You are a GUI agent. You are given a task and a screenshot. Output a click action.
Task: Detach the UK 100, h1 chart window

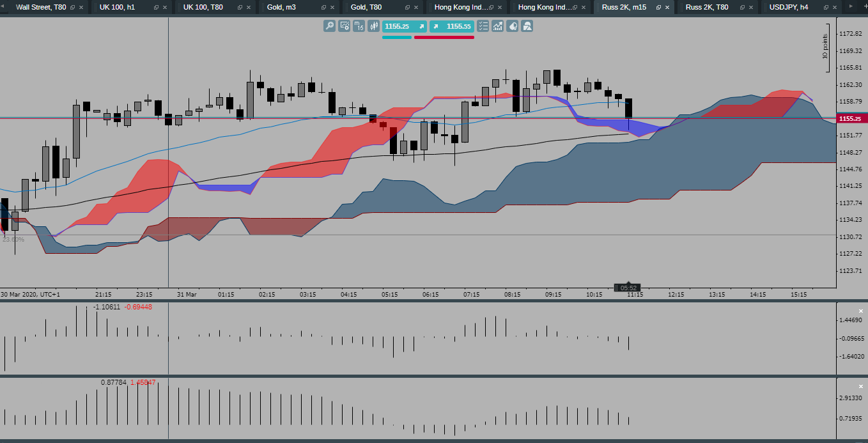[x=156, y=8]
